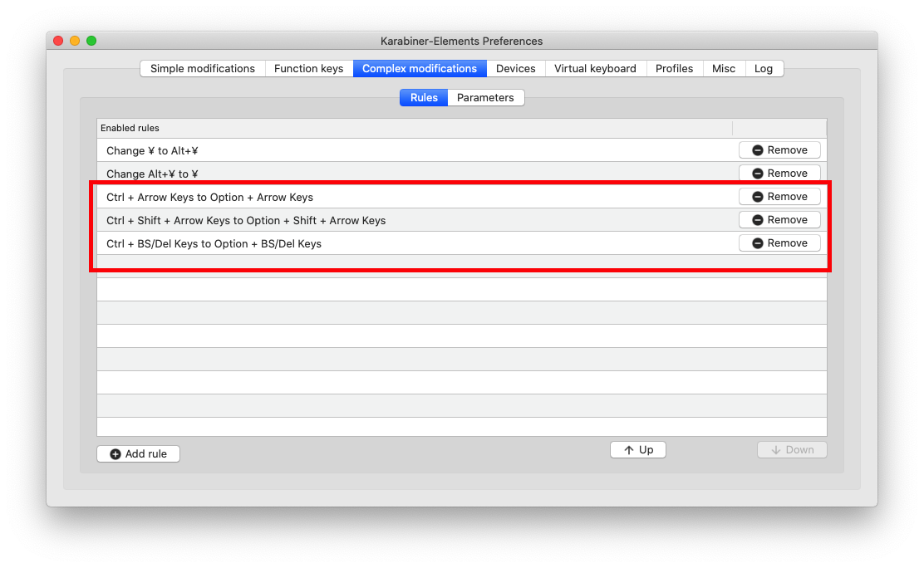Image resolution: width=924 pixels, height=568 pixels.
Task: Open the Profiles tab
Action: point(674,68)
